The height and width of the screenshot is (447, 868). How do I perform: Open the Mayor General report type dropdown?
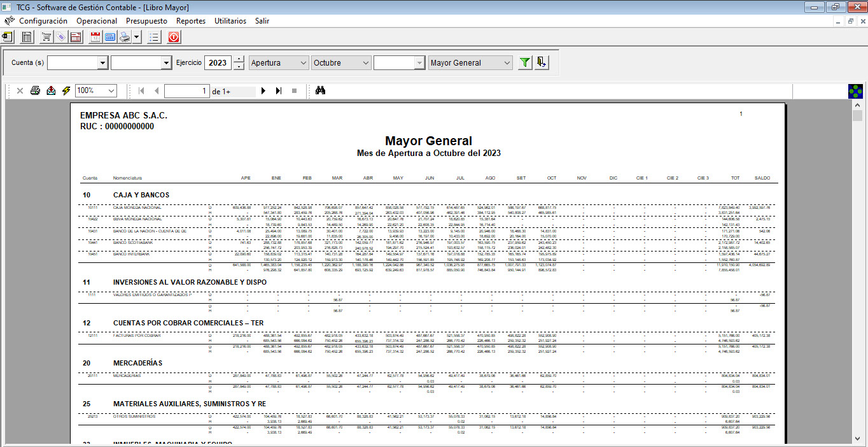tap(507, 63)
